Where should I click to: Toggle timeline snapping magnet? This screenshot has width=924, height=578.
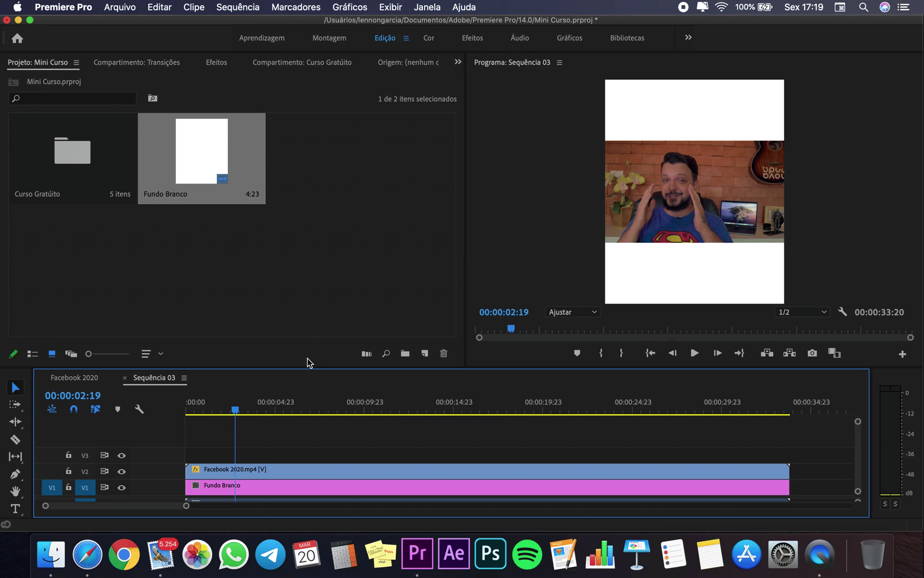(x=74, y=409)
